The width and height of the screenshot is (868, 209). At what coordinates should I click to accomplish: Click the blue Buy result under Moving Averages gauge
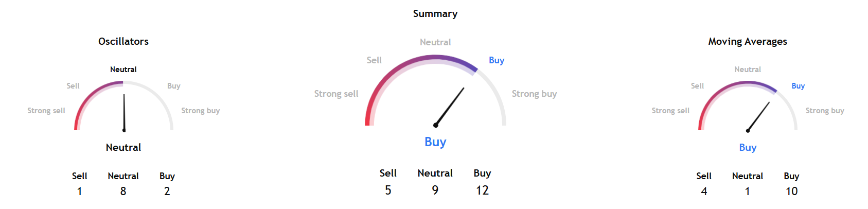click(x=748, y=148)
